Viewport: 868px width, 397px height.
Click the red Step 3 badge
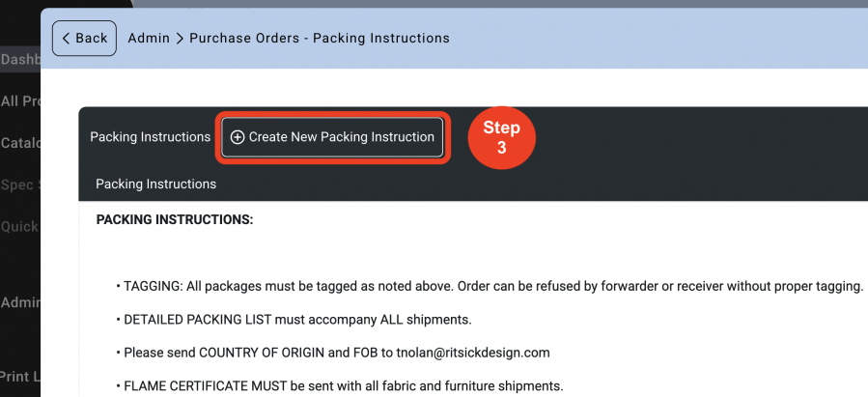pos(501,137)
